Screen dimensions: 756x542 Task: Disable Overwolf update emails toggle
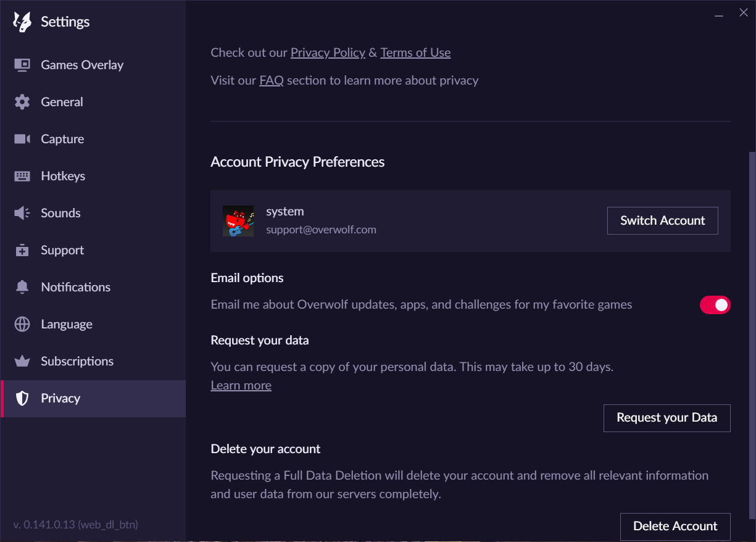715,304
